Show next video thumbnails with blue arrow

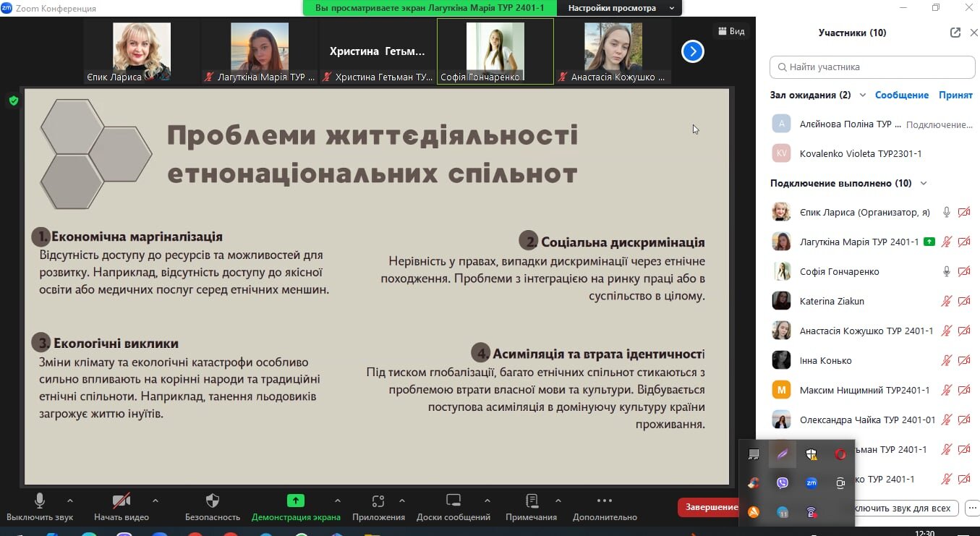click(692, 51)
